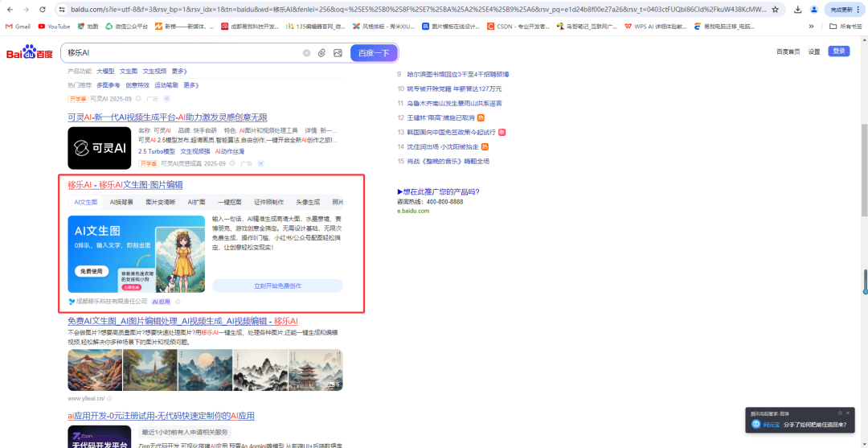Open the e.baidu.com promotion link
This screenshot has height=448, width=868.
tap(413, 211)
